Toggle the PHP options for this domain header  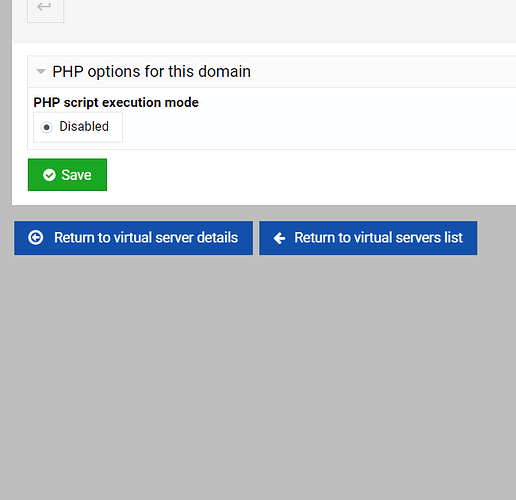coord(151,71)
